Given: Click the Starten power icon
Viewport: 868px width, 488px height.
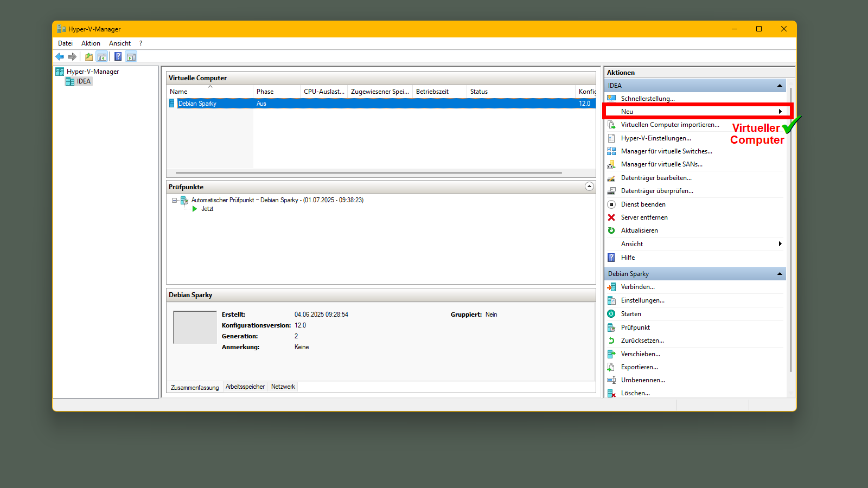Looking at the screenshot, I should click(x=611, y=314).
